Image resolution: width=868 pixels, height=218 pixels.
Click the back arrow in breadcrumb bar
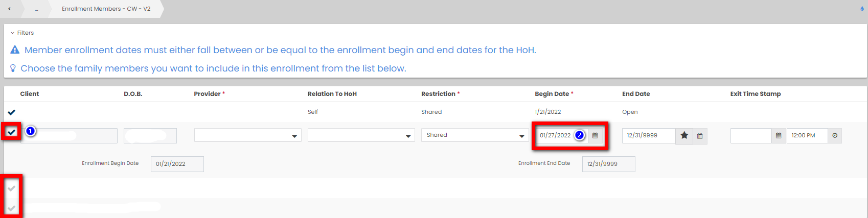[x=9, y=9]
